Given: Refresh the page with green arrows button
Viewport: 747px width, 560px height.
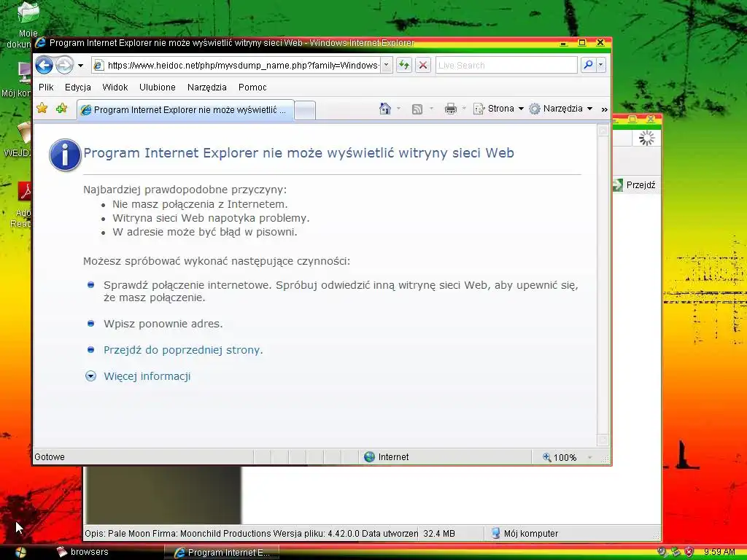Looking at the screenshot, I should (x=404, y=65).
